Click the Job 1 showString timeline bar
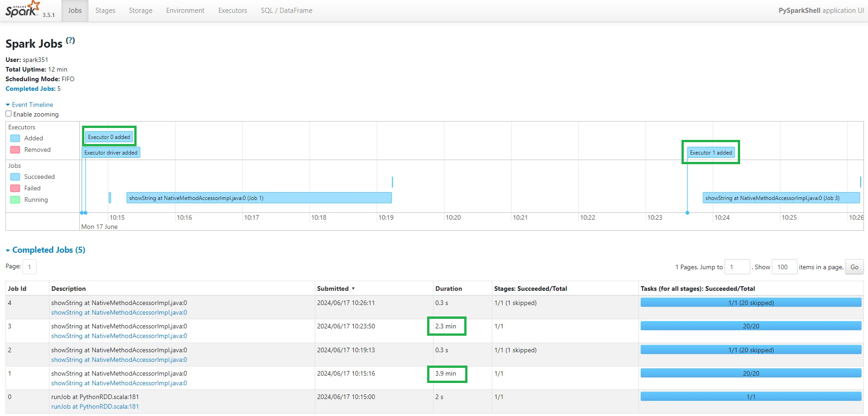This screenshot has width=868, height=416. pyautogui.click(x=259, y=198)
